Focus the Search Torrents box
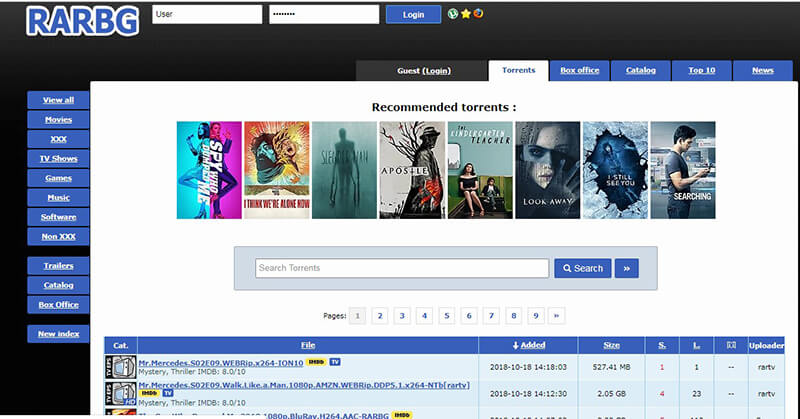Viewport: 800px width, 419px height. 402,268
